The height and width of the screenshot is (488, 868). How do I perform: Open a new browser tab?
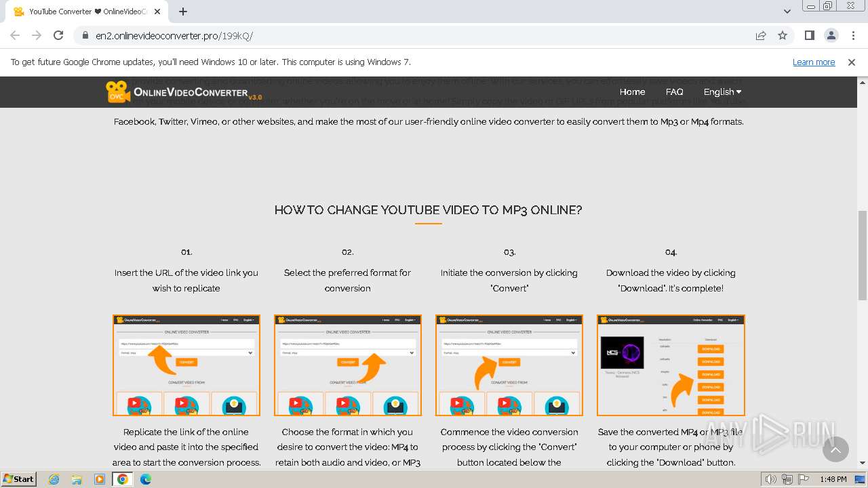[x=183, y=12]
